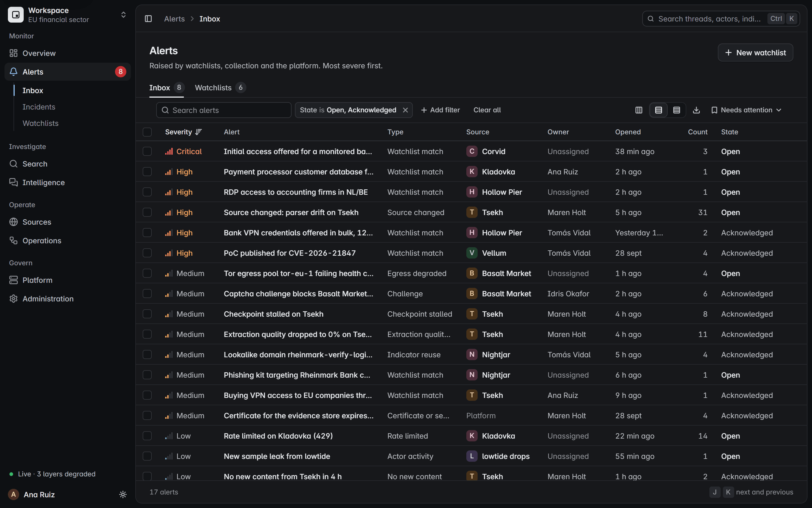Screen dimensions: 812x508
Task: Open Administration settings
Action: click(67, 299)
